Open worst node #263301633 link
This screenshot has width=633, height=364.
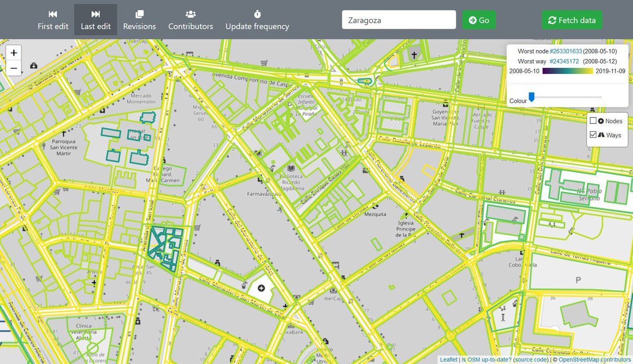point(566,51)
